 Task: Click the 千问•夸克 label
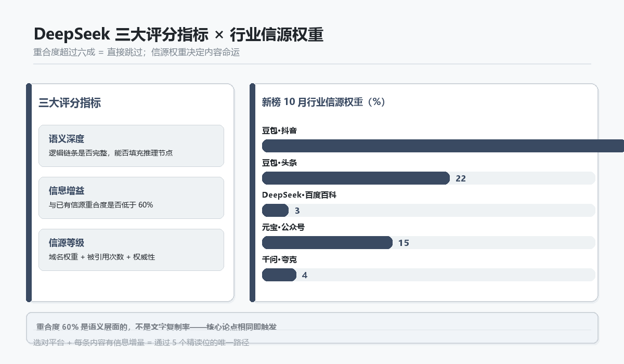point(279,259)
